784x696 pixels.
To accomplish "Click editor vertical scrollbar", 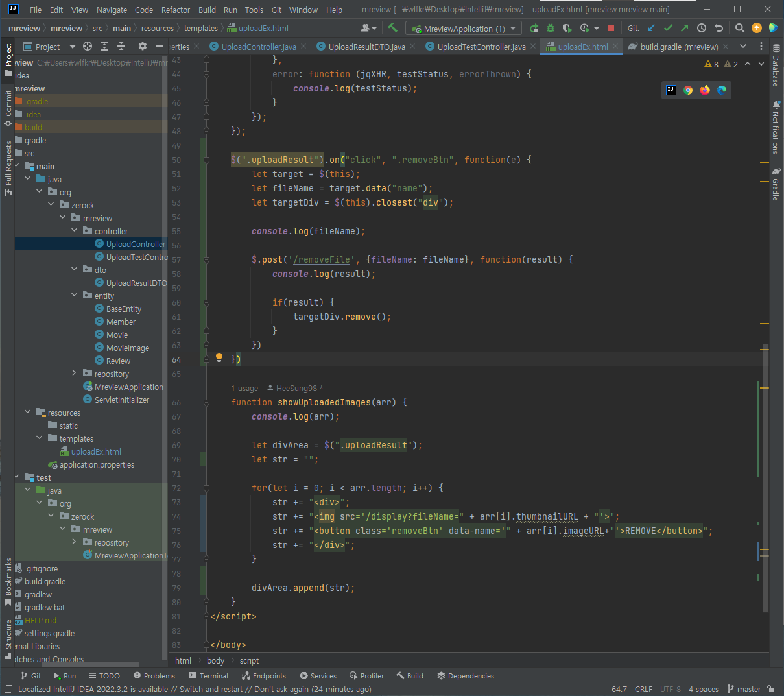I will [x=765, y=477].
